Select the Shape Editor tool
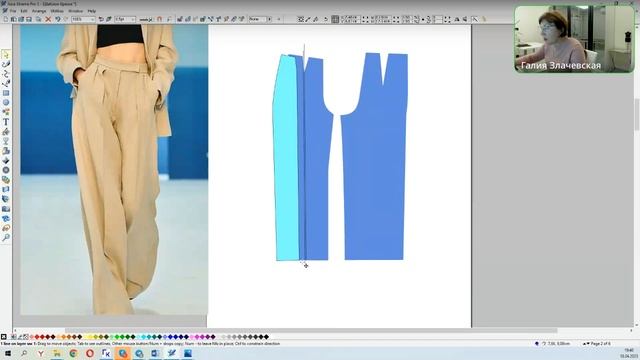The image size is (640, 360). (6, 74)
